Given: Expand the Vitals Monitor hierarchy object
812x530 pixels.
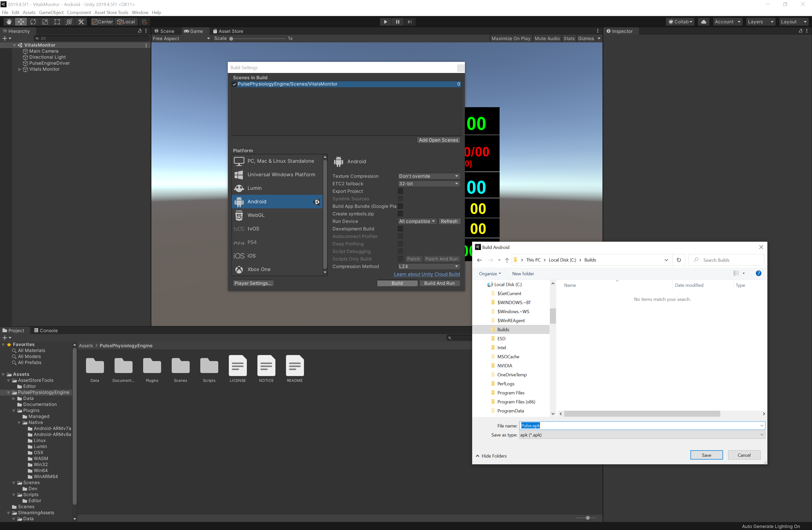Looking at the screenshot, I should coord(20,69).
